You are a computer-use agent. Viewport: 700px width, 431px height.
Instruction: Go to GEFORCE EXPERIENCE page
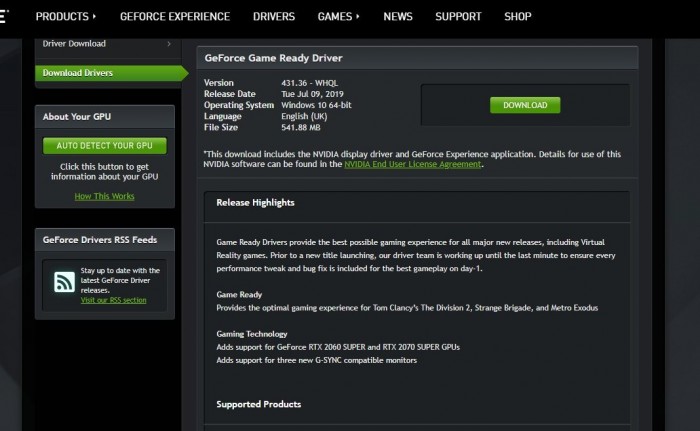click(175, 17)
